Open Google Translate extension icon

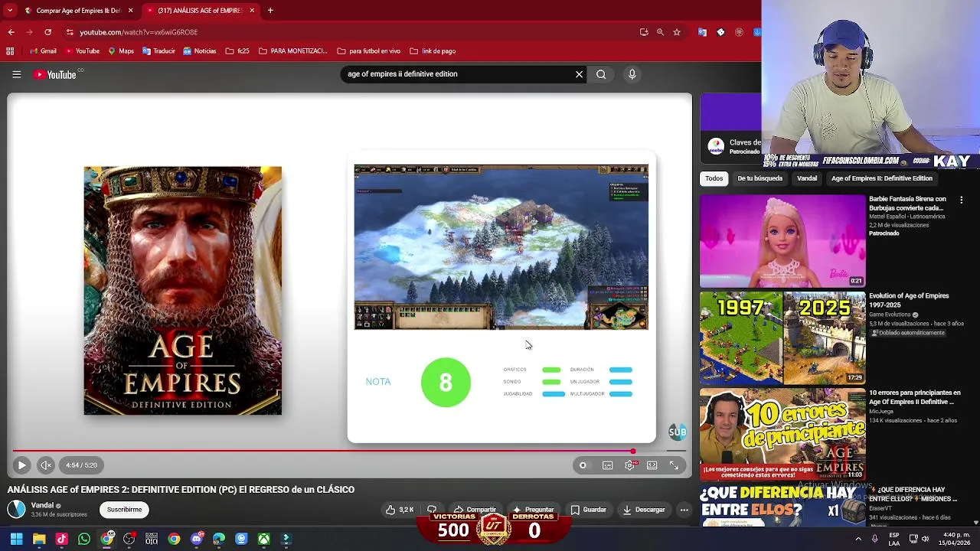coord(702,32)
